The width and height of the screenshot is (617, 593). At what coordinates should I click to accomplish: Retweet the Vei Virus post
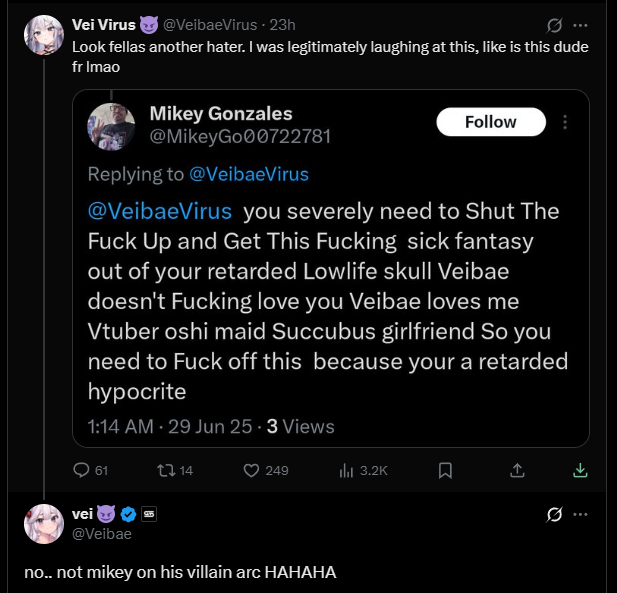pyautogui.click(x=168, y=469)
